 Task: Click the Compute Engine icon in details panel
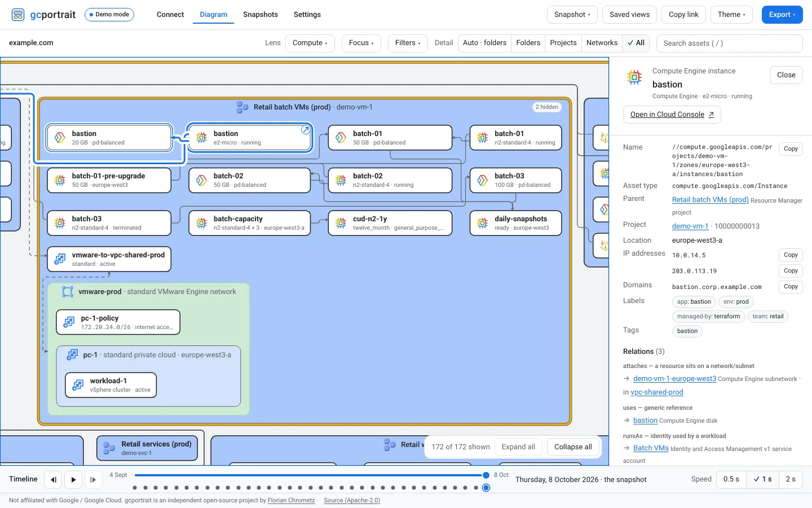point(634,77)
